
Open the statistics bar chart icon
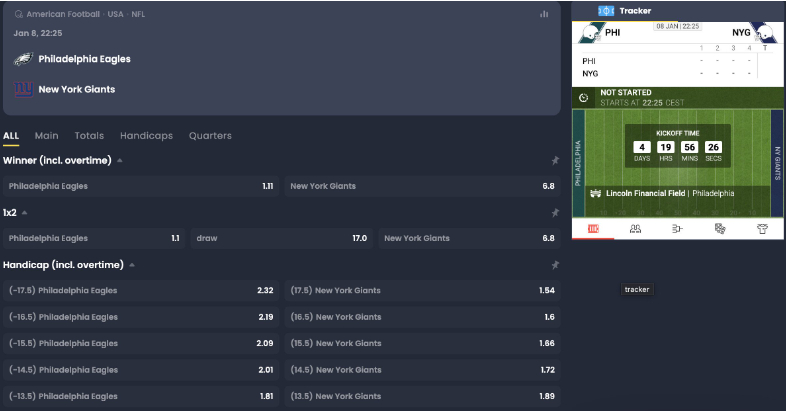(x=544, y=14)
